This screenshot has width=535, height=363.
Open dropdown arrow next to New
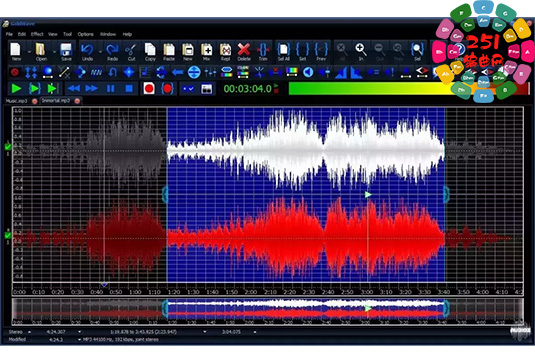[29, 52]
